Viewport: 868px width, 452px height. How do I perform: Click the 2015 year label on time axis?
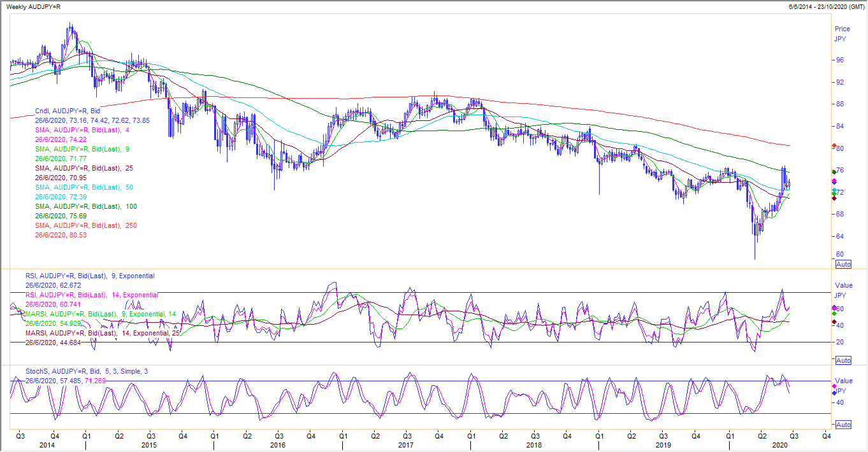pos(149,446)
